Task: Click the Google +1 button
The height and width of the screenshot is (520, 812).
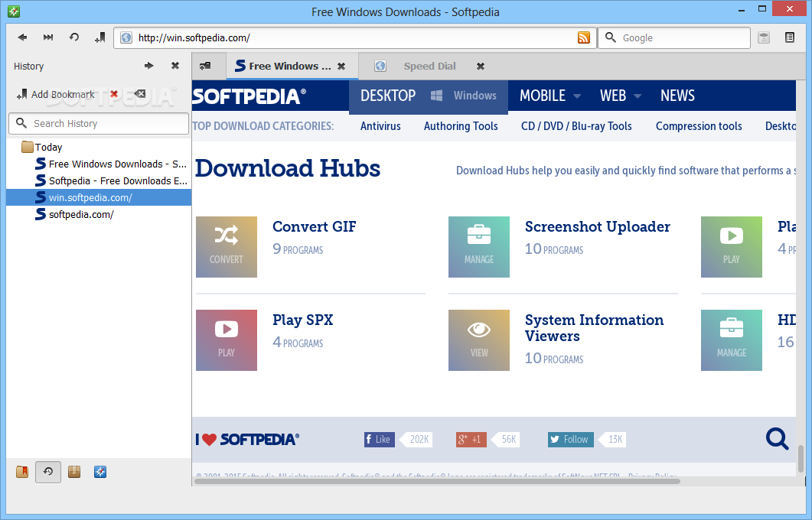Action: click(x=471, y=439)
